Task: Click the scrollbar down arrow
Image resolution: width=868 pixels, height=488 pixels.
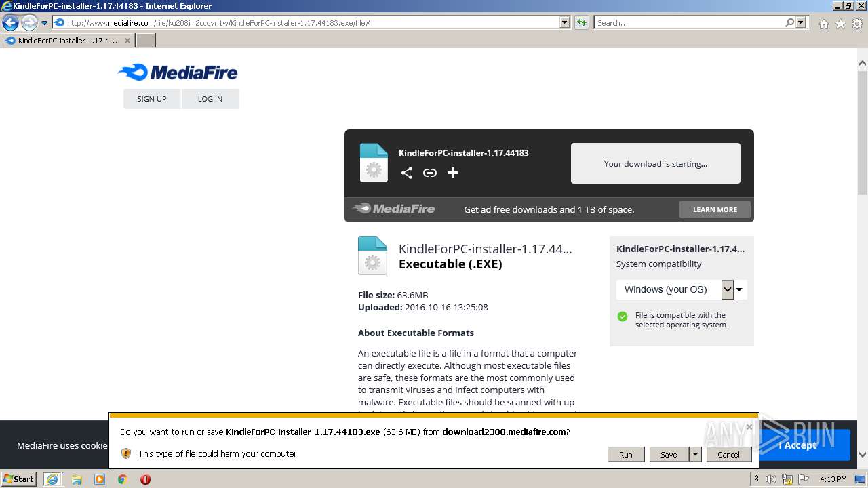Action: click(x=863, y=454)
